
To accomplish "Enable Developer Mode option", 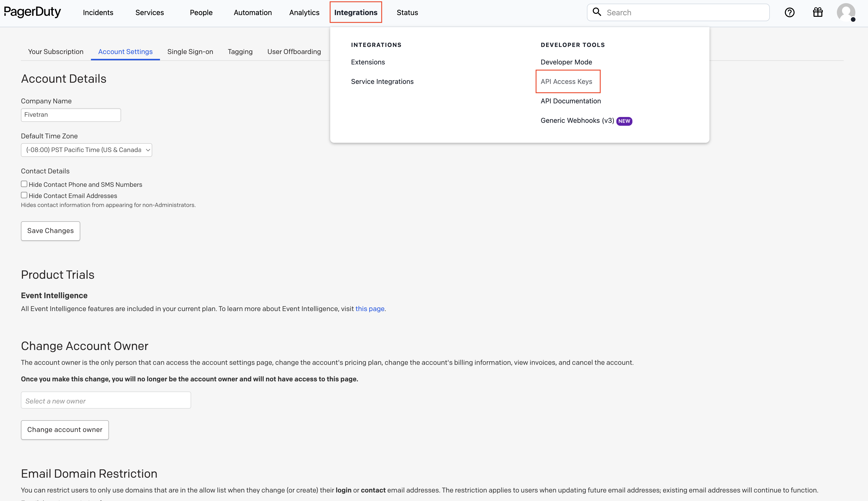I will (566, 62).
